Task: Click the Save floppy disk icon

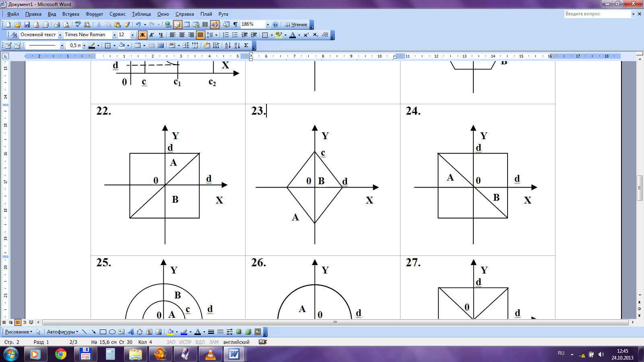Action: [27, 25]
